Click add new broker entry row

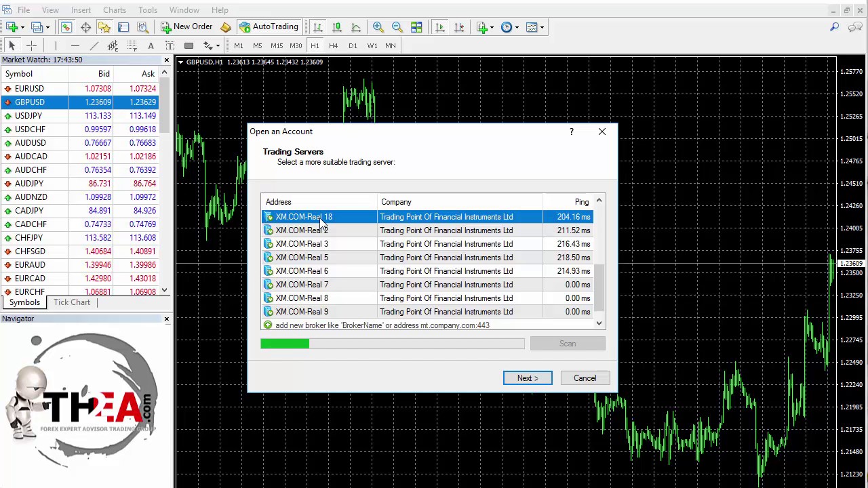427,325
